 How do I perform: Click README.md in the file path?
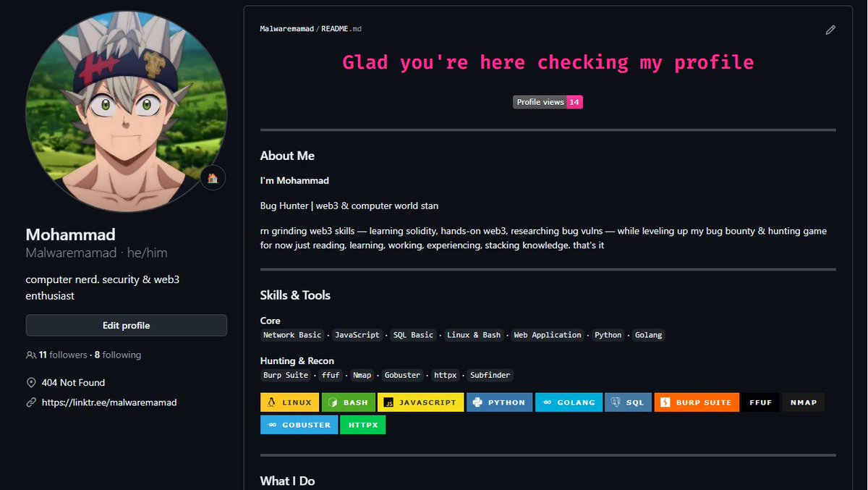point(341,29)
